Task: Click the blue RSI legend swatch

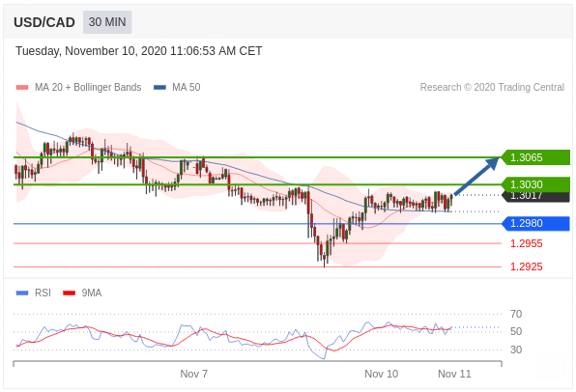Action: [22, 293]
